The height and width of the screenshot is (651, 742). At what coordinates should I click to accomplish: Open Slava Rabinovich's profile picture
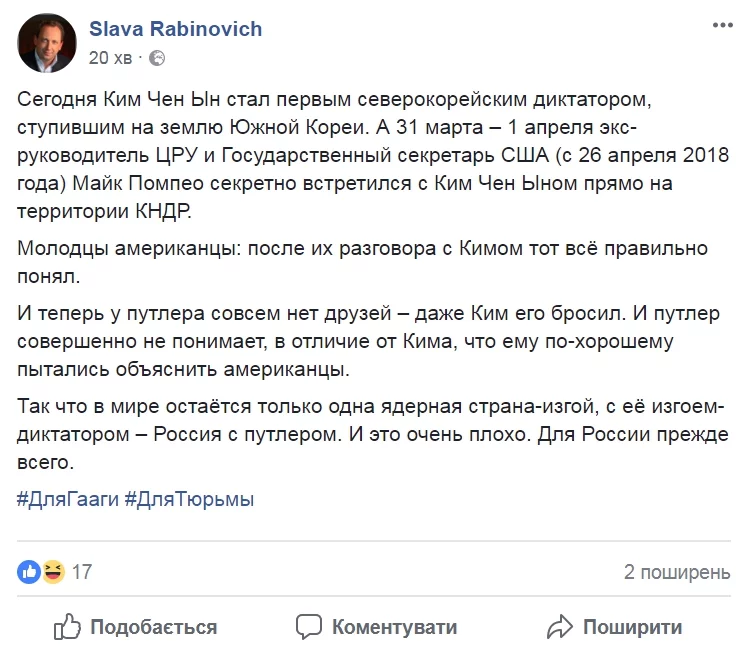(x=45, y=42)
